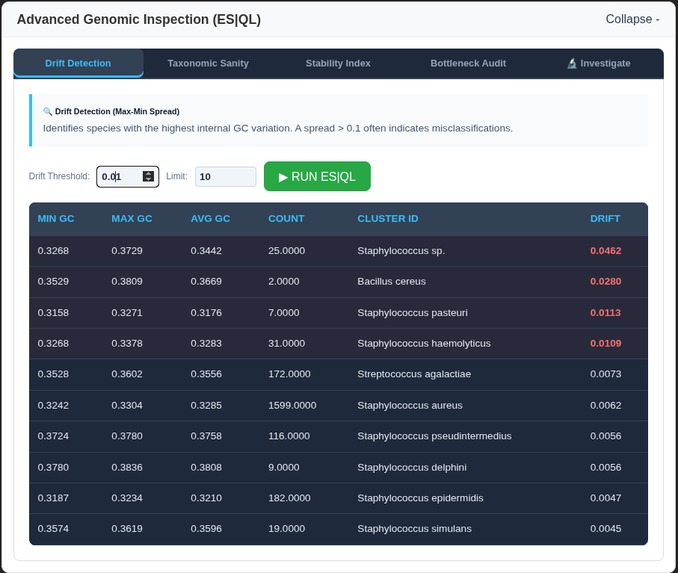Click the count value 25.0000
This screenshot has width=678, height=573.
(x=287, y=251)
